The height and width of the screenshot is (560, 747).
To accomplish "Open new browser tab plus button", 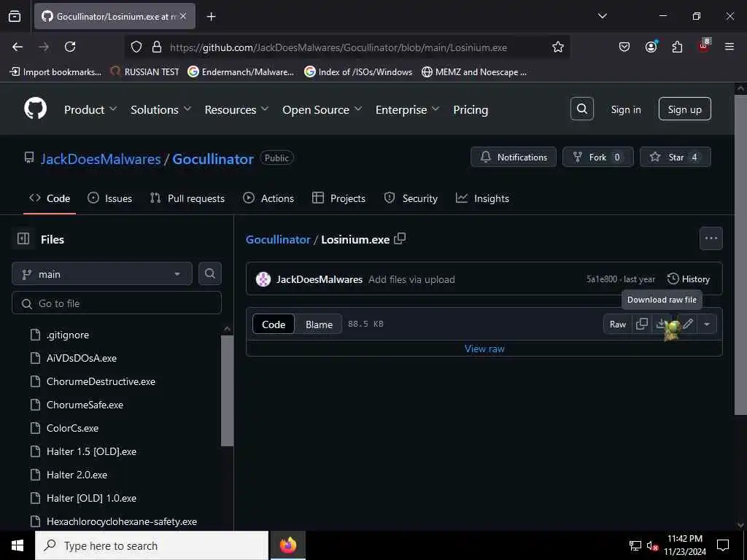I will tap(211, 17).
